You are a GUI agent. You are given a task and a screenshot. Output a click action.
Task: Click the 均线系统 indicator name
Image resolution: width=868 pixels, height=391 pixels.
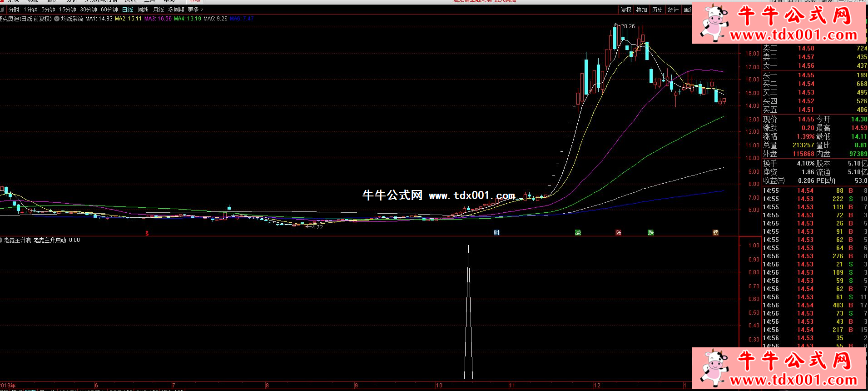72,19
